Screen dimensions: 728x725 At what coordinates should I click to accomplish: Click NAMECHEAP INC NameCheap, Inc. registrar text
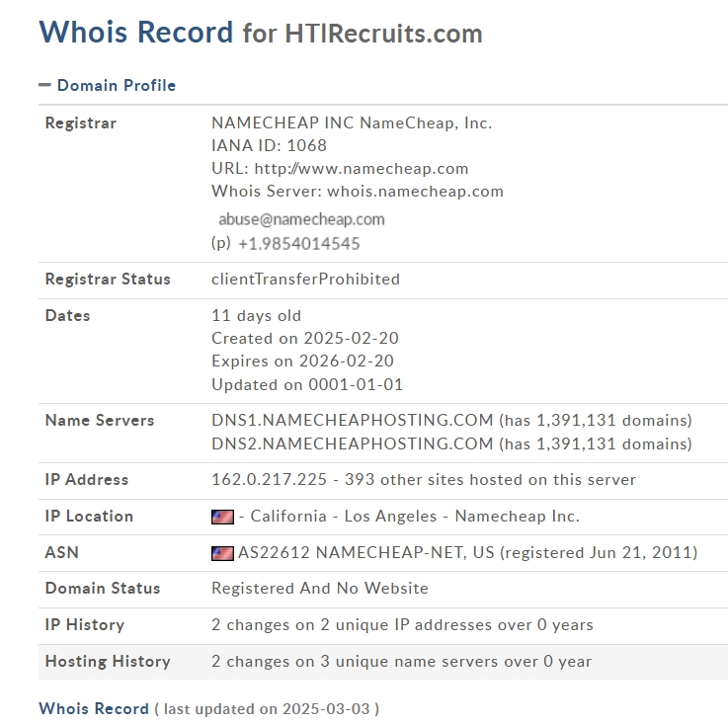pyautogui.click(x=352, y=123)
